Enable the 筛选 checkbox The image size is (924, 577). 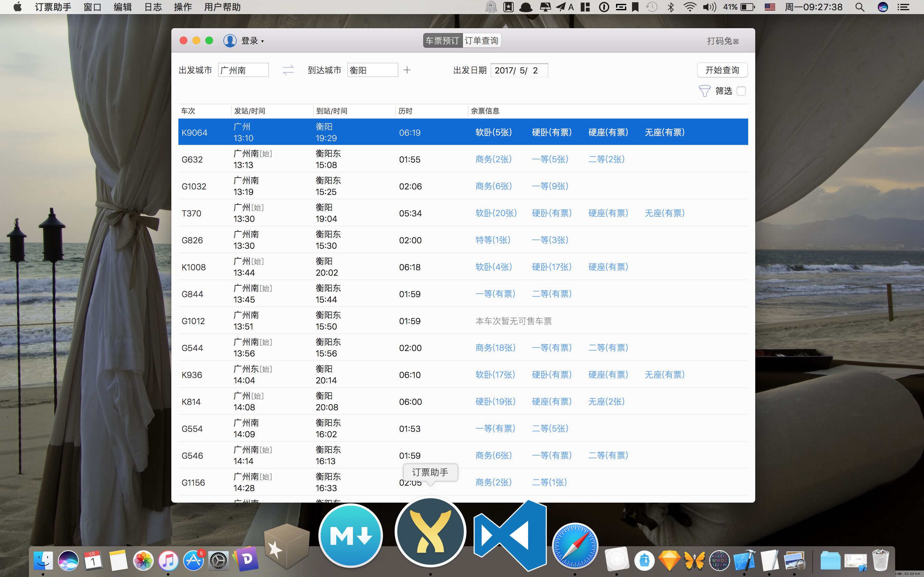741,91
